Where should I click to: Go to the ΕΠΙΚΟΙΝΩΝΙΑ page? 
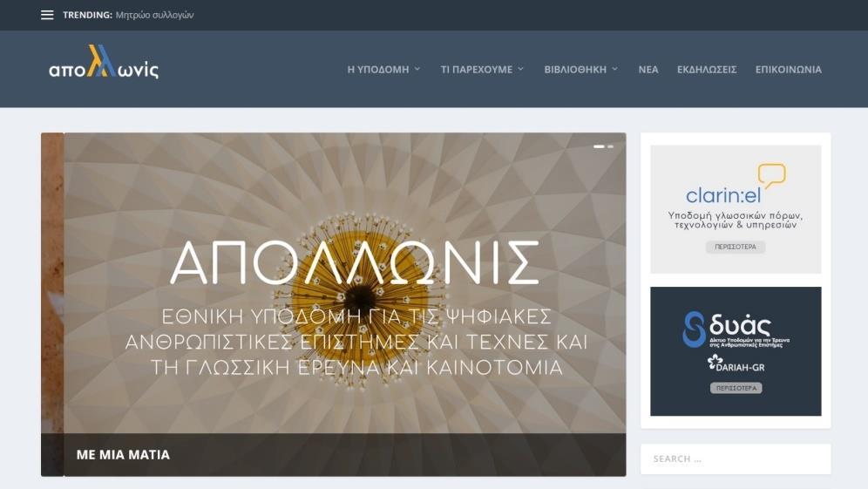pyautogui.click(x=789, y=69)
